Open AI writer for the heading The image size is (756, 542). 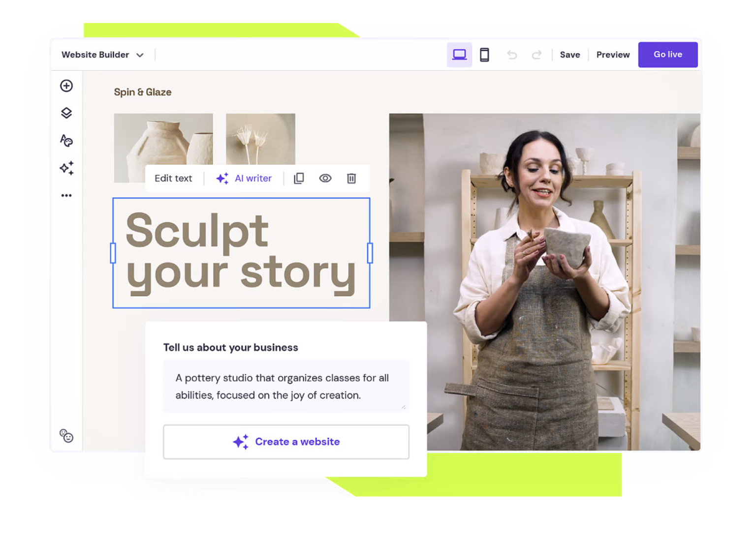(x=245, y=179)
